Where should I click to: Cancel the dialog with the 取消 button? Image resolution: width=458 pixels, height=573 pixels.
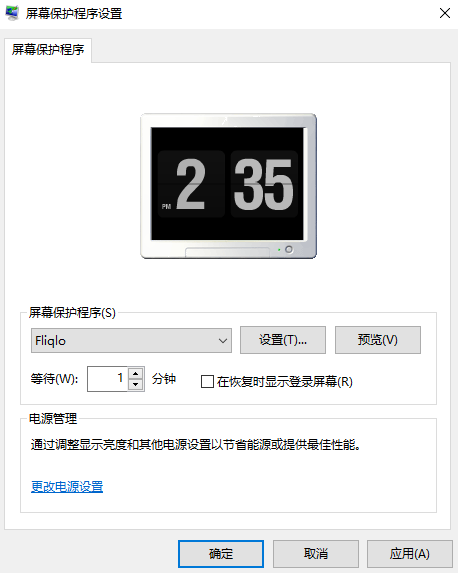pos(315,554)
